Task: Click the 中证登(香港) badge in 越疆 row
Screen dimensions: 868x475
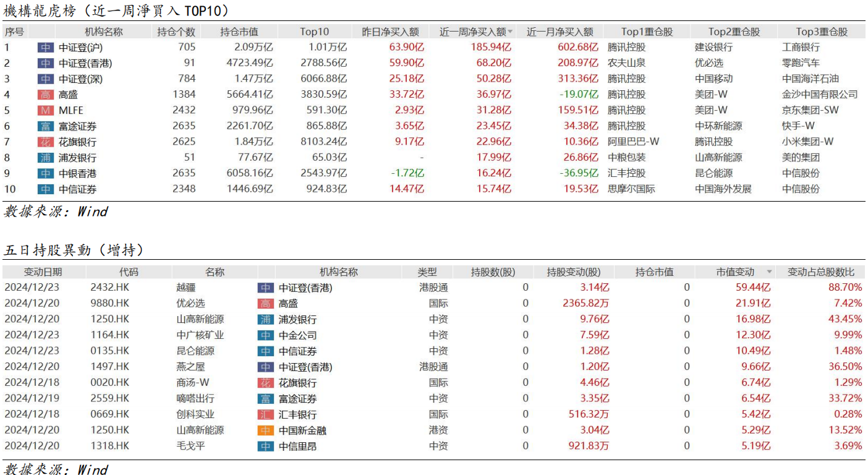Action: 265,288
